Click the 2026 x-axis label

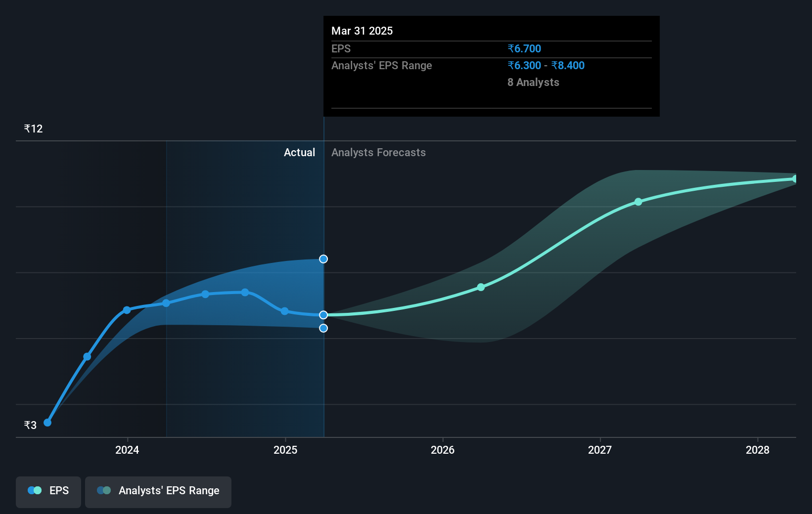[x=443, y=450]
